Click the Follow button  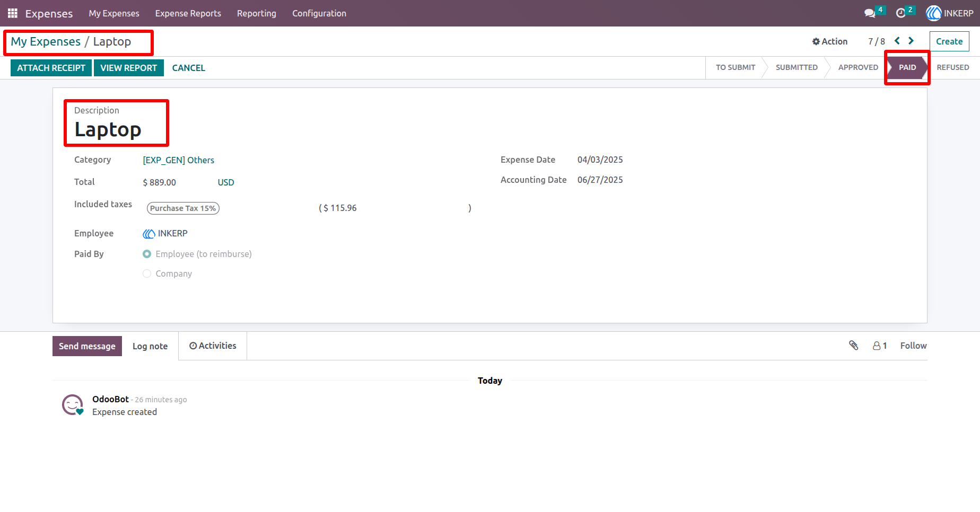(913, 346)
